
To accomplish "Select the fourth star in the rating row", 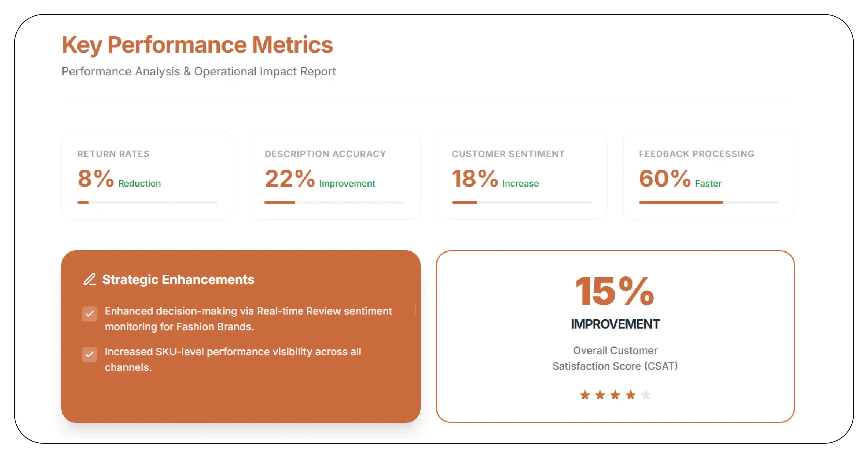I will [x=630, y=394].
